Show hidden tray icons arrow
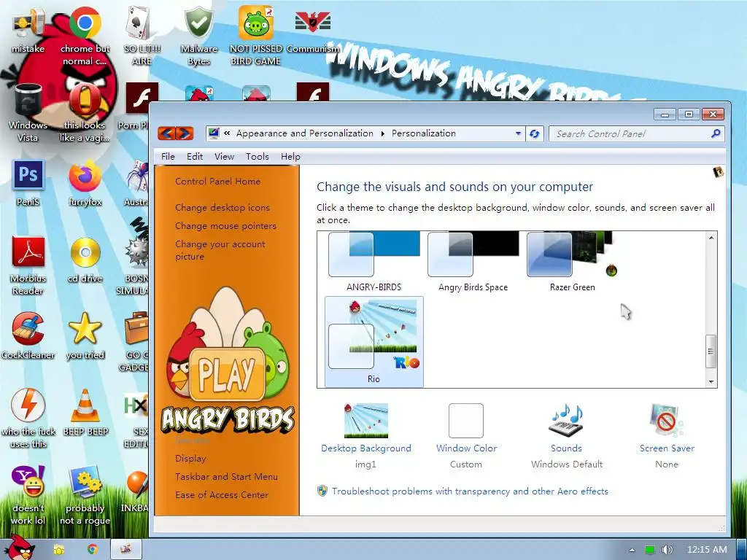747x560 pixels. (x=632, y=550)
